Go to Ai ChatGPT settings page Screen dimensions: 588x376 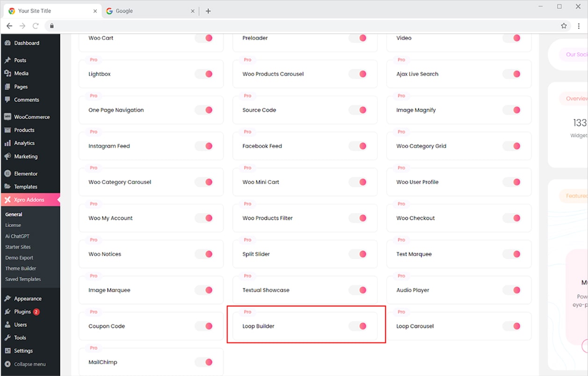click(x=17, y=236)
